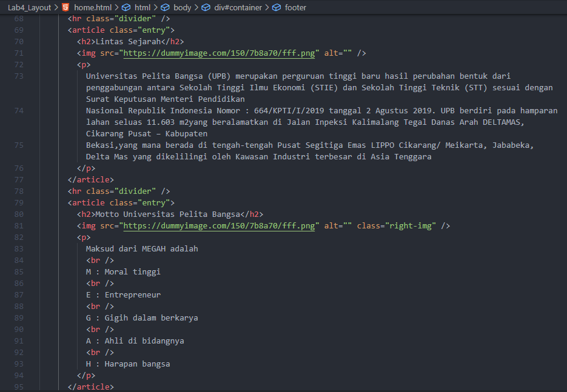This screenshot has width=567, height=392.
Task: Click 'Motto Universitas Pelita Bangsa' heading text
Action: point(168,214)
